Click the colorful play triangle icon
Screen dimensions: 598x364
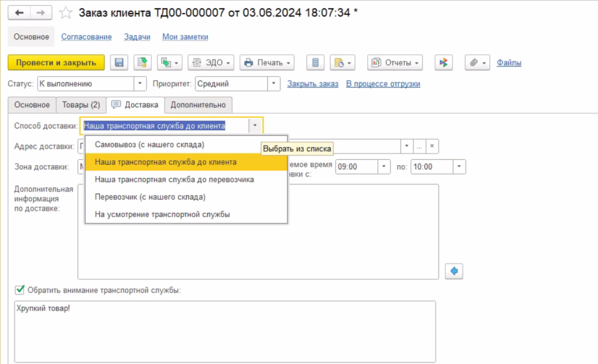click(x=443, y=63)
